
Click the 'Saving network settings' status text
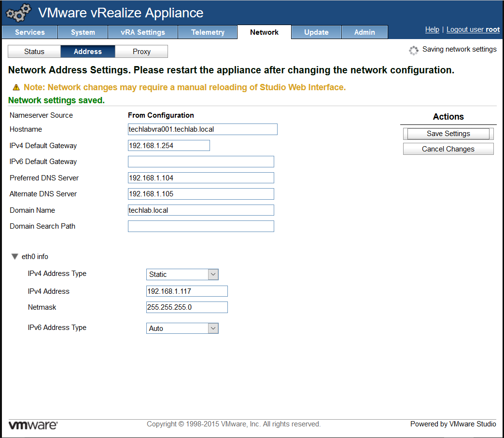pyautogui.click(x=459, y=49)
